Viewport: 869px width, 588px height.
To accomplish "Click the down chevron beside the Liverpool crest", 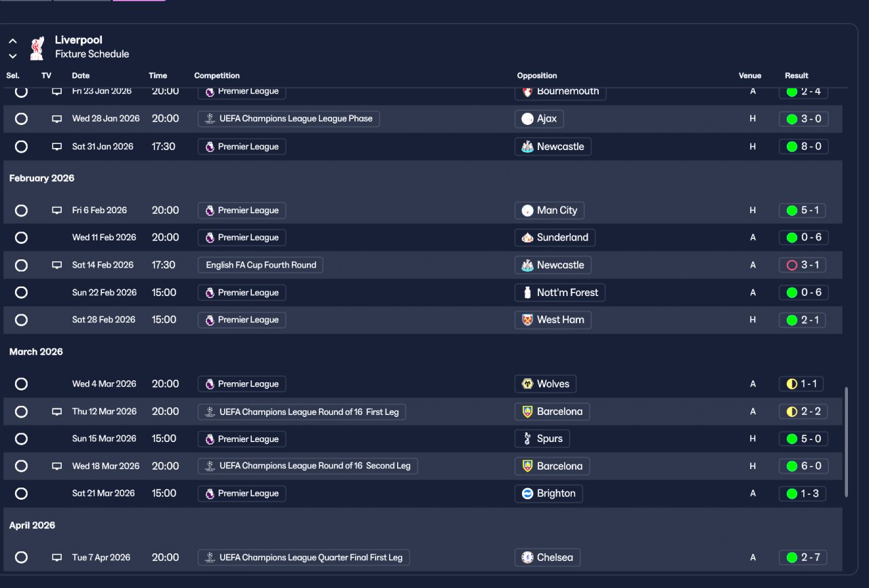I will point(13,56).
